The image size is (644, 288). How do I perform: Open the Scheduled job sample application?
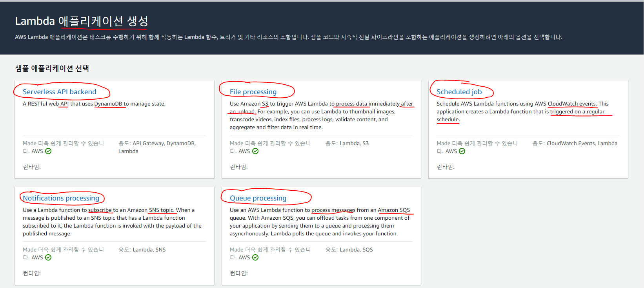(x=459, y=92)
